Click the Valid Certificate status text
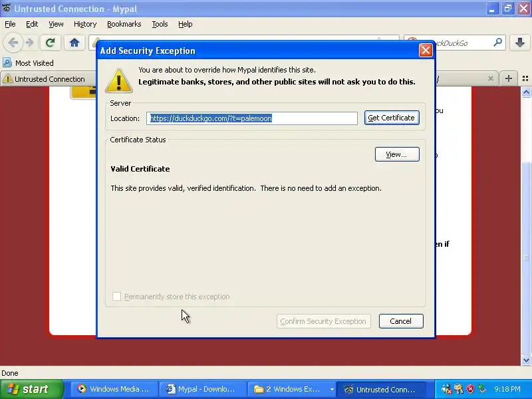Viewport: 532px width, 399px height. [140, 169]
